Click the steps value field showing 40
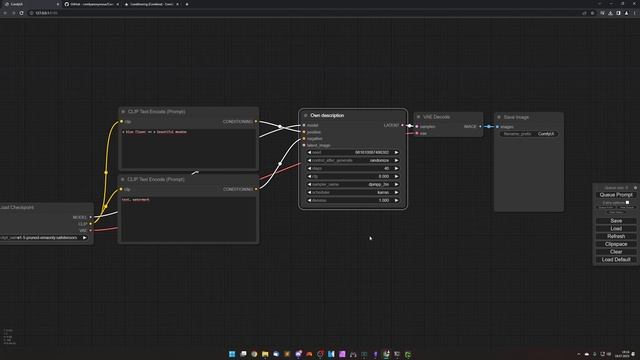Image resolution: width=640 pixels, height=360 pixels. (353, 168)
